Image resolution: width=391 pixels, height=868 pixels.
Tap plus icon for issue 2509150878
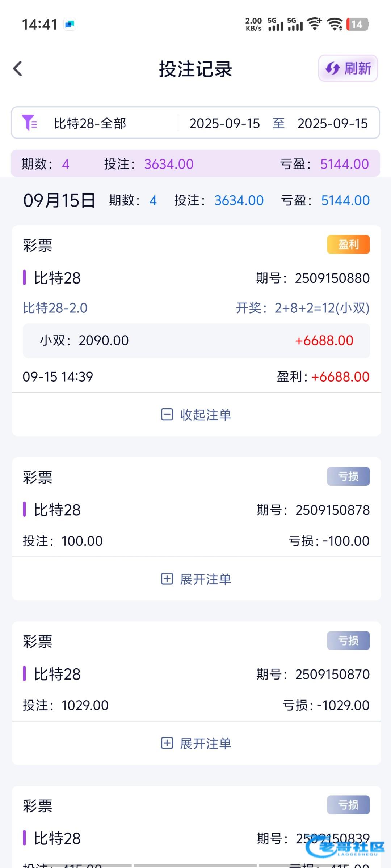coord(167,579)
